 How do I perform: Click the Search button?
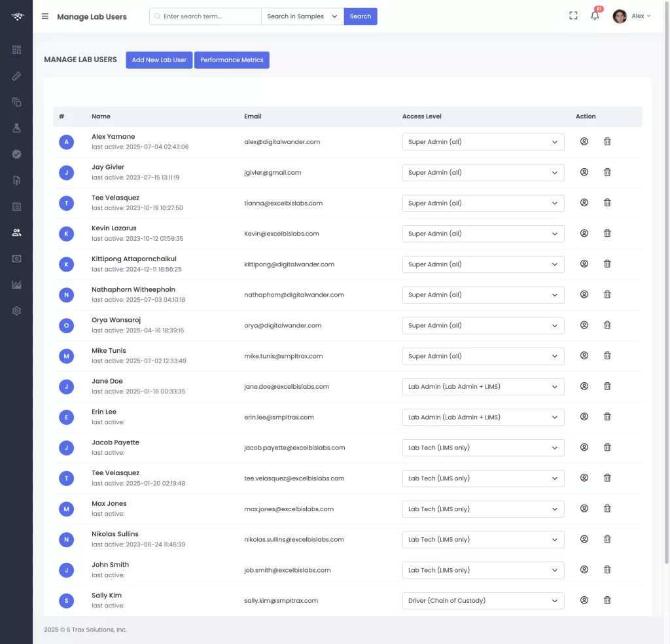point(361,16)
